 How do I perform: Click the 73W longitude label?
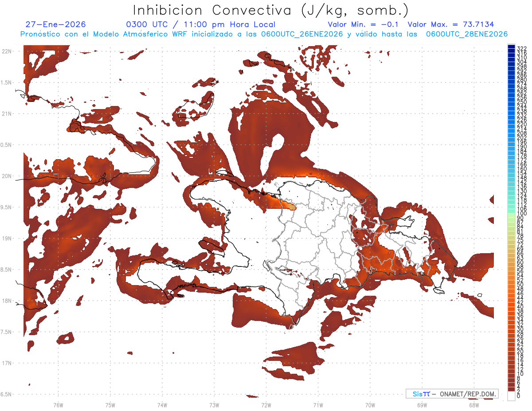214,404
